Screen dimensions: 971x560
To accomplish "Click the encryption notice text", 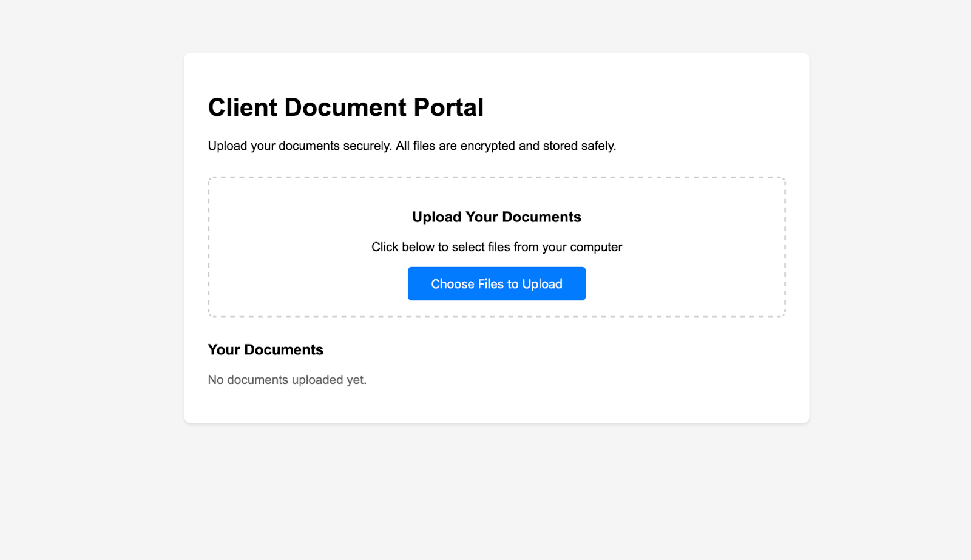I will point(411,146).
